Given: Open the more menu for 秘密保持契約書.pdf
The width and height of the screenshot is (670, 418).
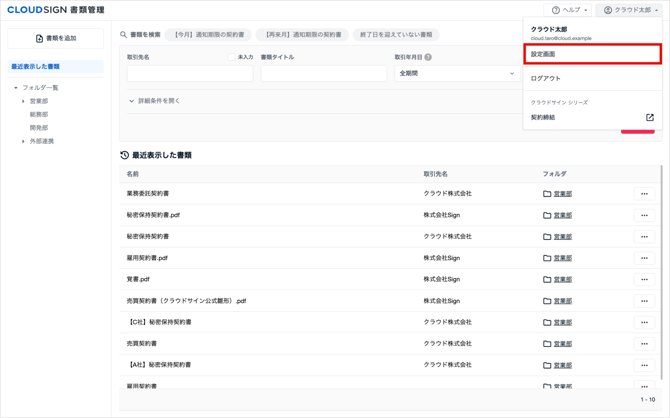Looking at the screenshot, I should (x=644, y=215).
